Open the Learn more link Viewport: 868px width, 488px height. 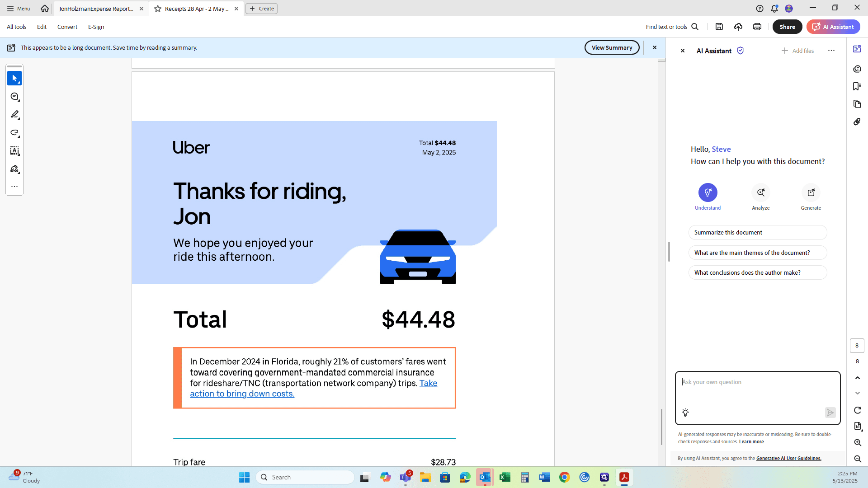click(751, 442)
